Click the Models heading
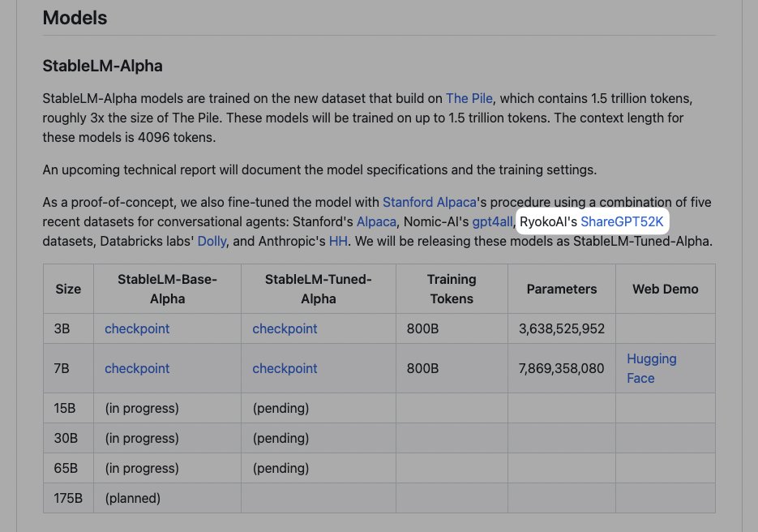Viewport: 758px width, 532px height. [75, 18]
